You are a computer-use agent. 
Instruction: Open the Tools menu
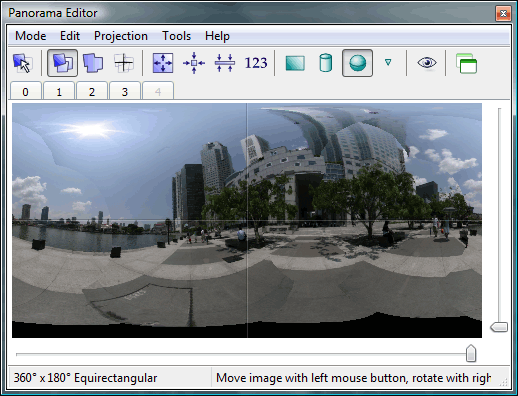click(x=176, y=36)
